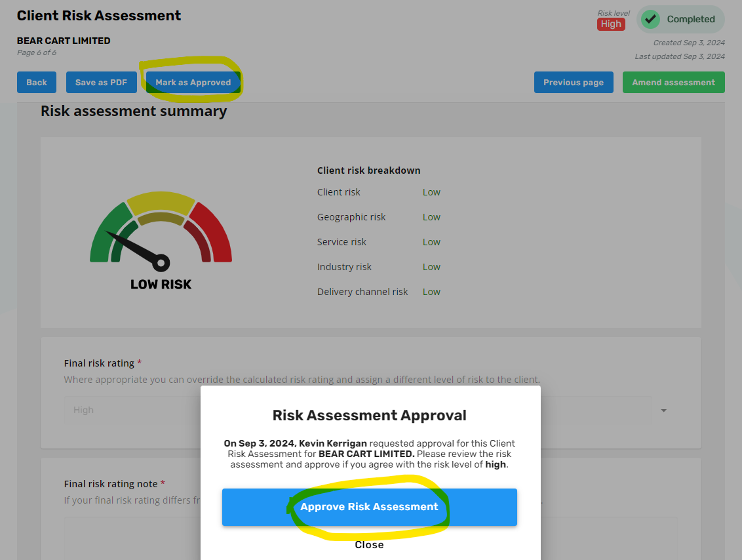This screenshot has height=560, width=742.
Task: Go to the Previous page
Action: (574, 83)
